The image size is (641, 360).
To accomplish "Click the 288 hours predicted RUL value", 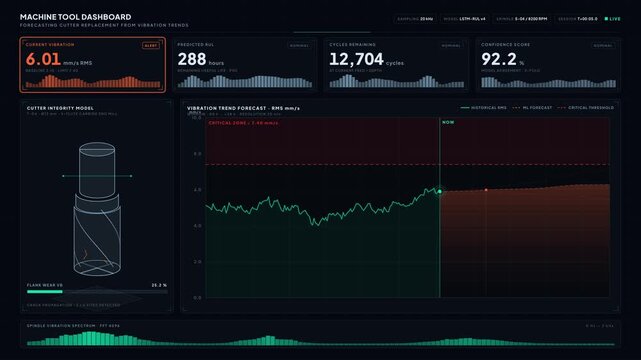I will [x=192, y=60].
